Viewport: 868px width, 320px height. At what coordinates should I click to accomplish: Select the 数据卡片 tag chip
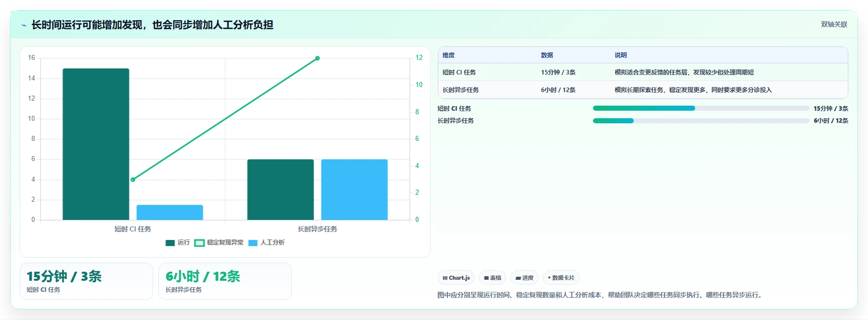click(x=561, y=278)
